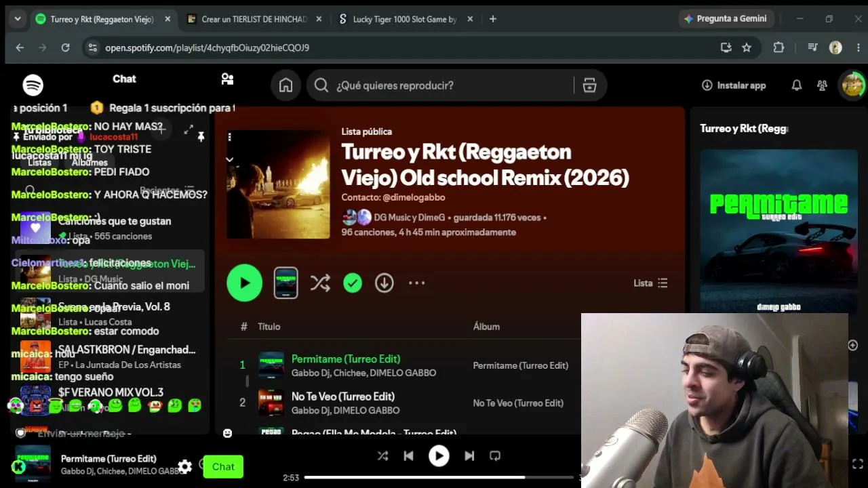The image size is (868, 488).
Task: Select track No Te Veo (Turreo Edit)
Action: click(x=342, y=396)
